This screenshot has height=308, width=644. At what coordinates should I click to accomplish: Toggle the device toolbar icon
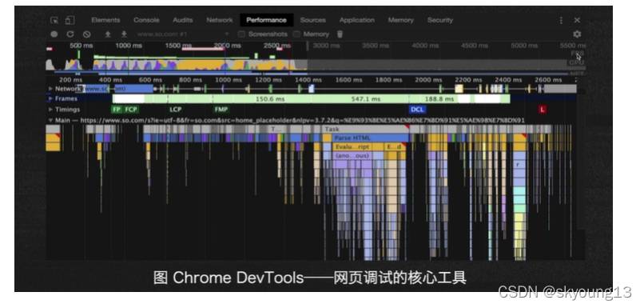(70, 20)
